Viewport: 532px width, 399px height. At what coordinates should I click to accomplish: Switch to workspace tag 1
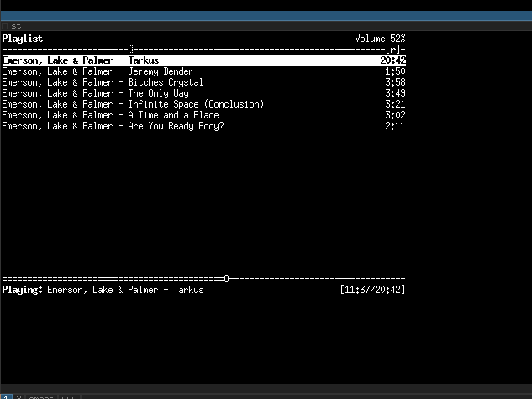[6, 395]
